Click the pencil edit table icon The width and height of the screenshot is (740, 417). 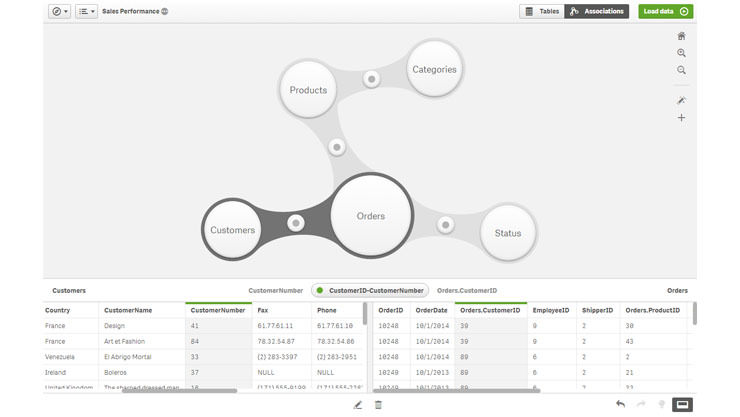coord(358,405)
